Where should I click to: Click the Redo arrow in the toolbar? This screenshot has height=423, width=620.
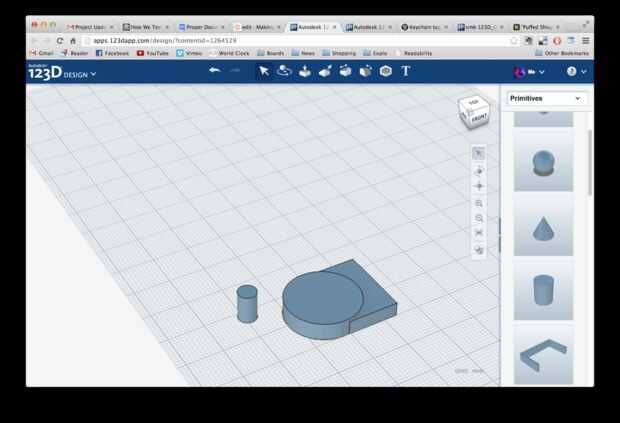[x=235, y=71]
